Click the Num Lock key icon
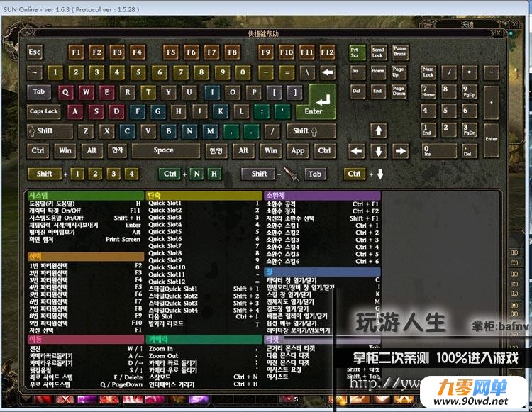 428,72
